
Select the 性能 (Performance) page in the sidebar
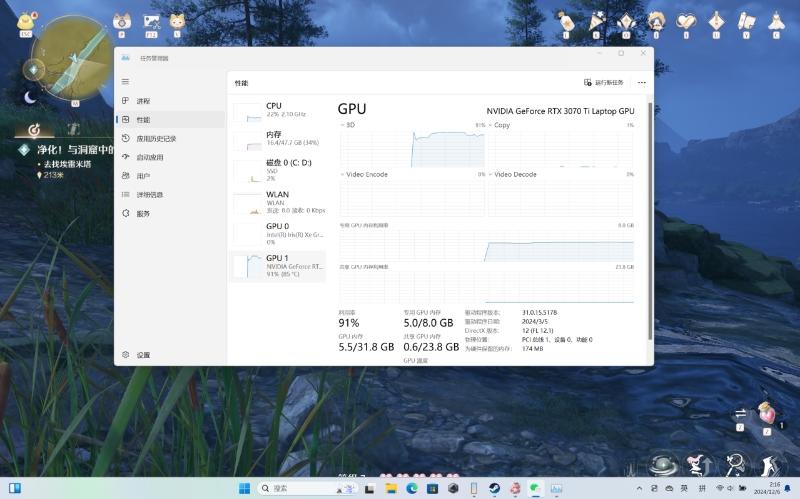170,120
